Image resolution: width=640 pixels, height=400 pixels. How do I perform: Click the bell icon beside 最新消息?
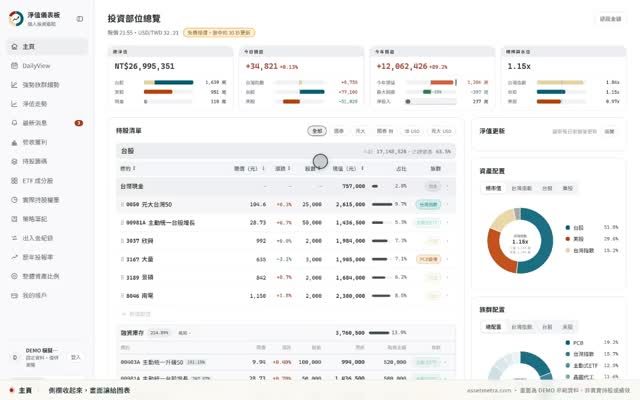tap(14, 123)
